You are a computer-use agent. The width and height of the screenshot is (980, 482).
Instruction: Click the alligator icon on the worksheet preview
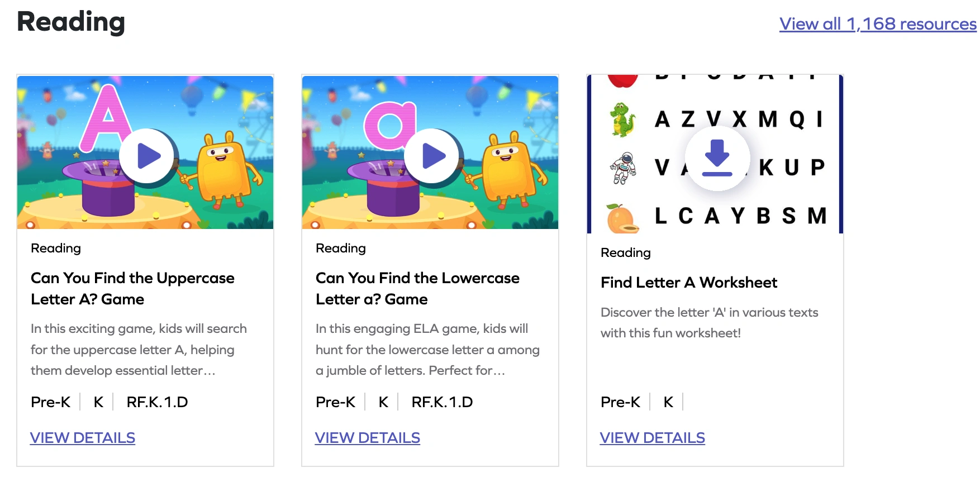point(622,119)
